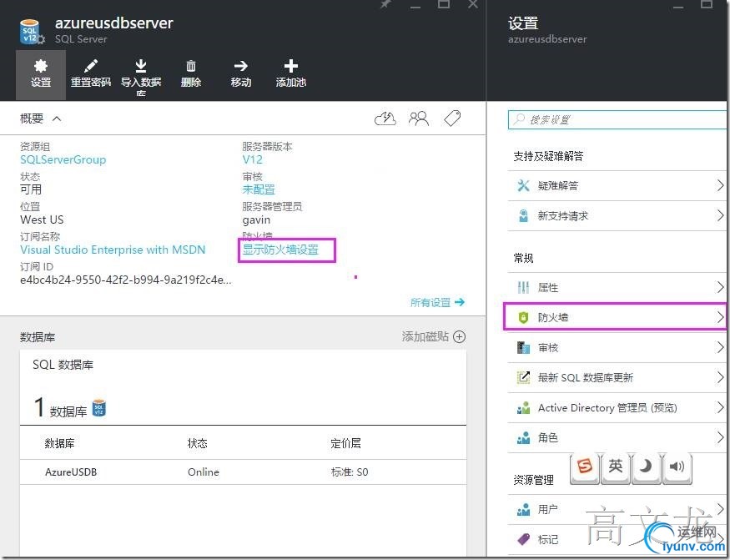The height and width of the screenshot is (560, 730).
Task: Click the purple 标记 tag icon
Action: tap(523, 539)
